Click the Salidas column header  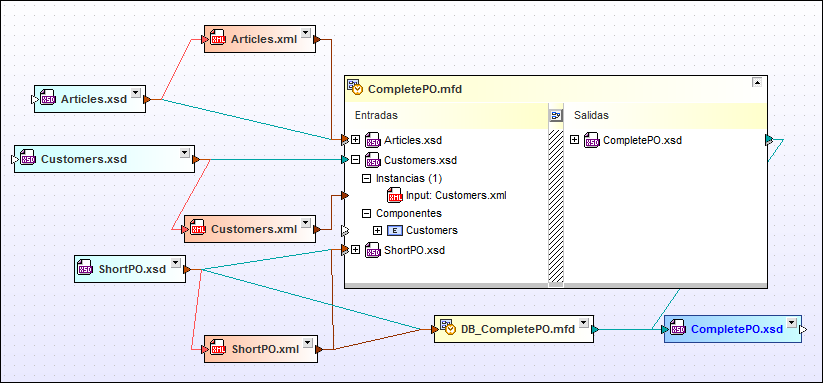click(591, 115)
